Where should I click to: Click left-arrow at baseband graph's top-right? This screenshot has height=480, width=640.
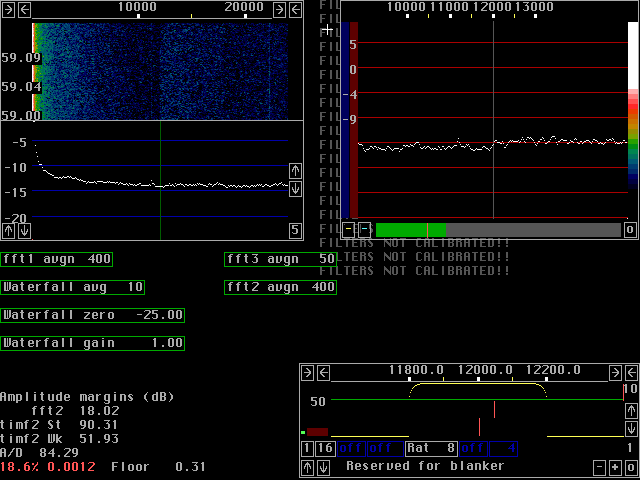click(x=631, y=373)
